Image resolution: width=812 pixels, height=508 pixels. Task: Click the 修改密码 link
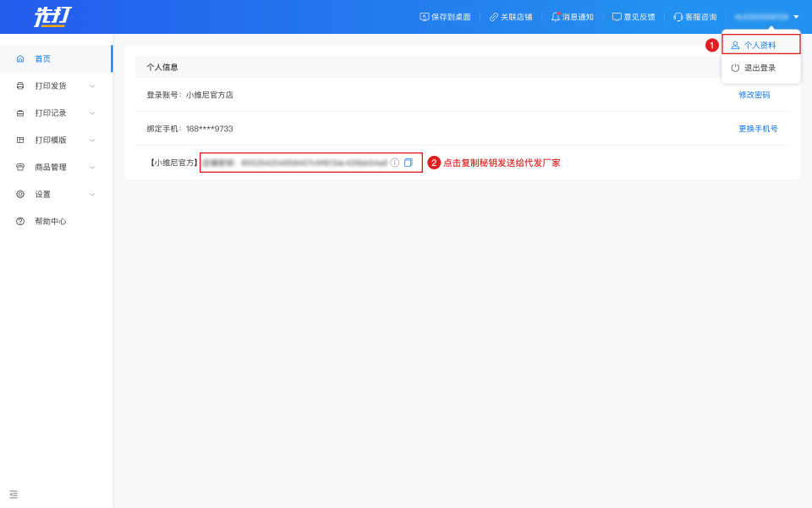click(754, 95)
